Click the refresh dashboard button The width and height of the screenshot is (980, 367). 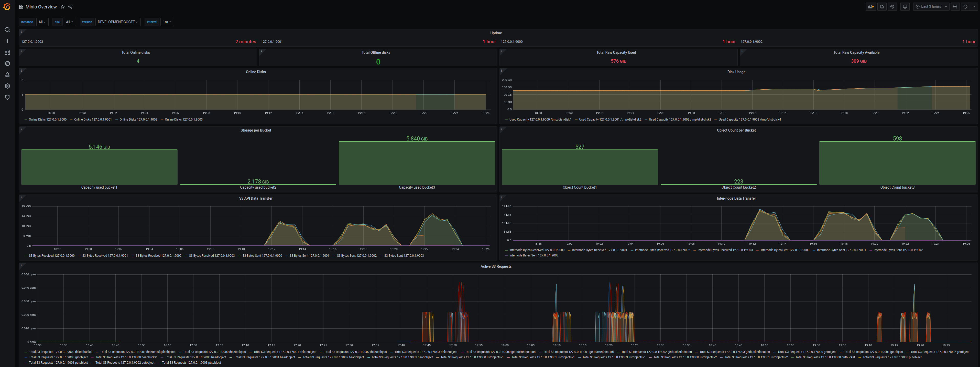[x=965, y=6]
